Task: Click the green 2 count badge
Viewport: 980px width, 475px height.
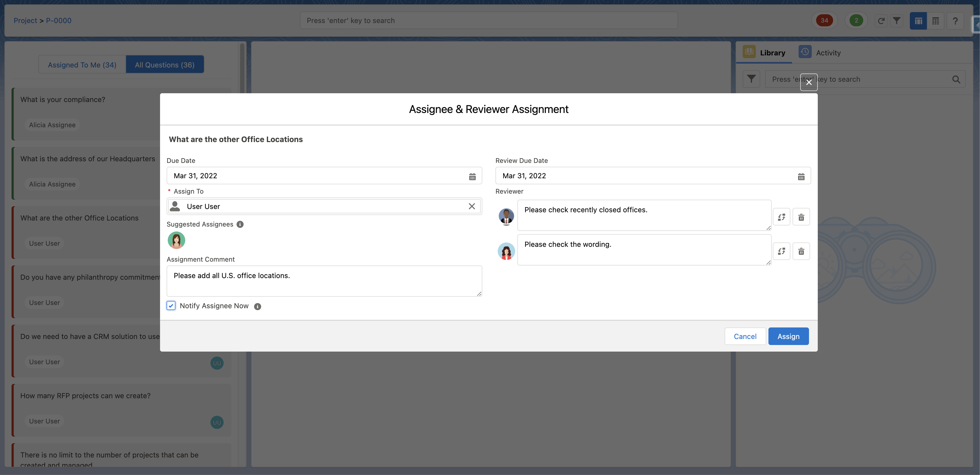Action: (856, 21)
